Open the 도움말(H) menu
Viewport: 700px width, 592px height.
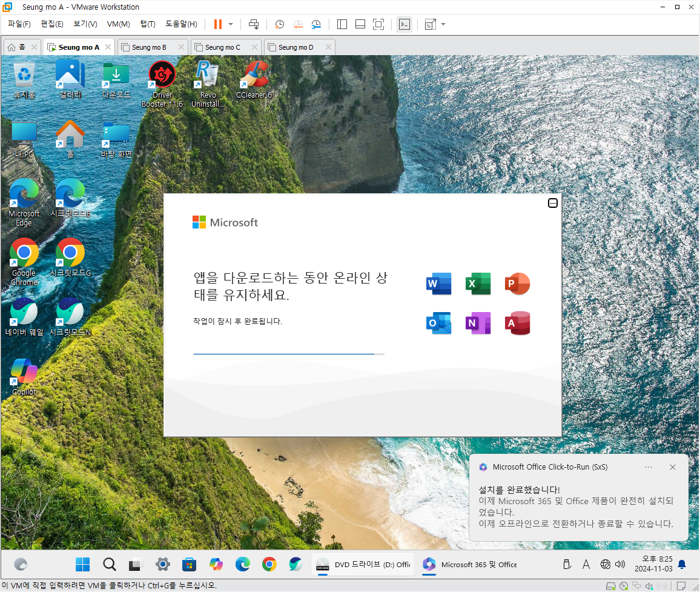181,24
